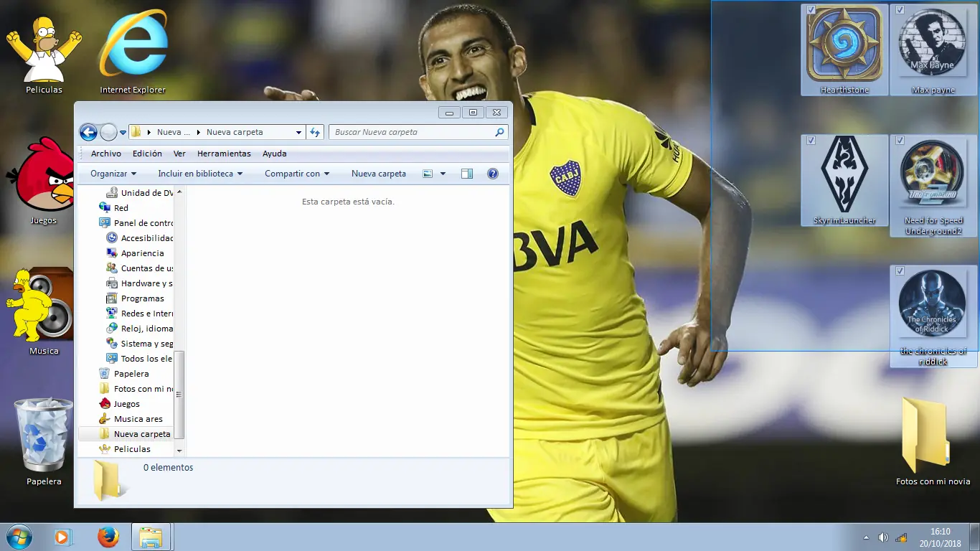Open the Herramientas menu
The image size is (980, 551).
224,154
